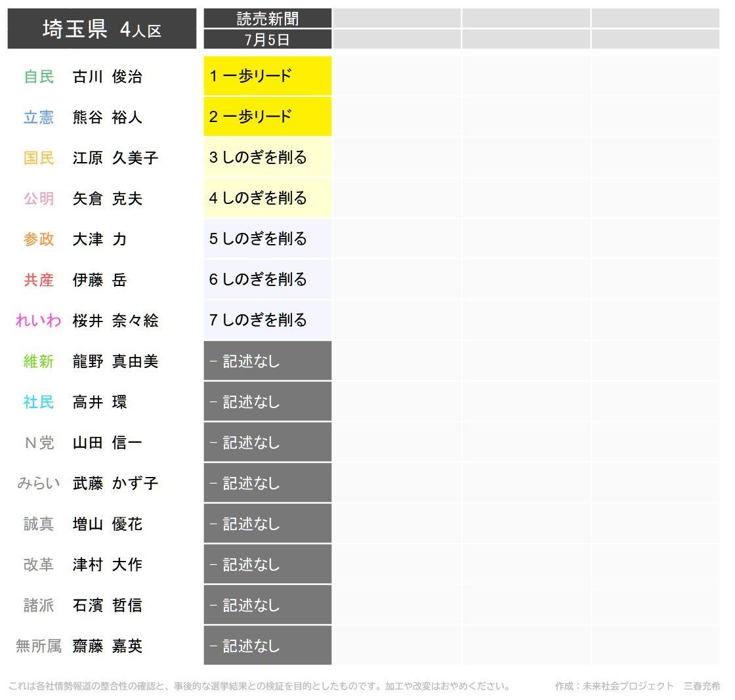Screen dimensions: 735x700
Task: Click the green 自民 party label
Action: tap(39, 77)
